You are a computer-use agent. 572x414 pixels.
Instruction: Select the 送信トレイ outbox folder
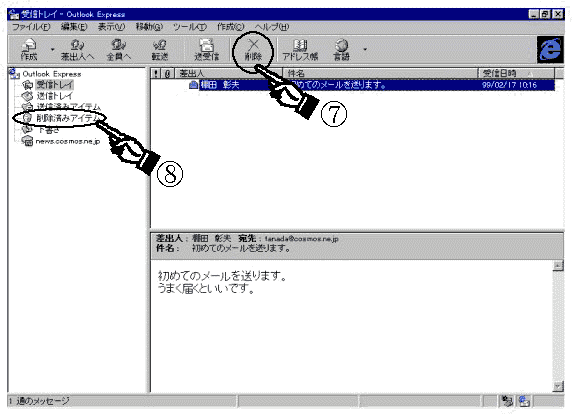(54, 96)
